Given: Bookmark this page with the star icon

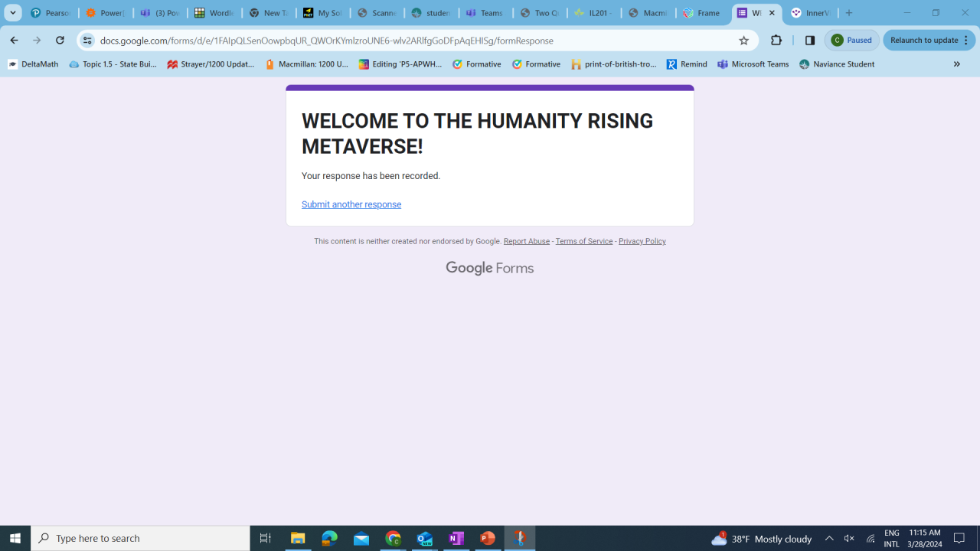Looking at the screenshot, I should (743, 41).
